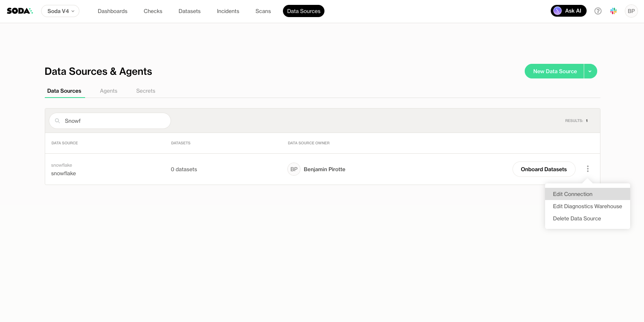Select Delete Data Source menu entry
This screenshot has height=322, width=644.
[x=576, y=218]
